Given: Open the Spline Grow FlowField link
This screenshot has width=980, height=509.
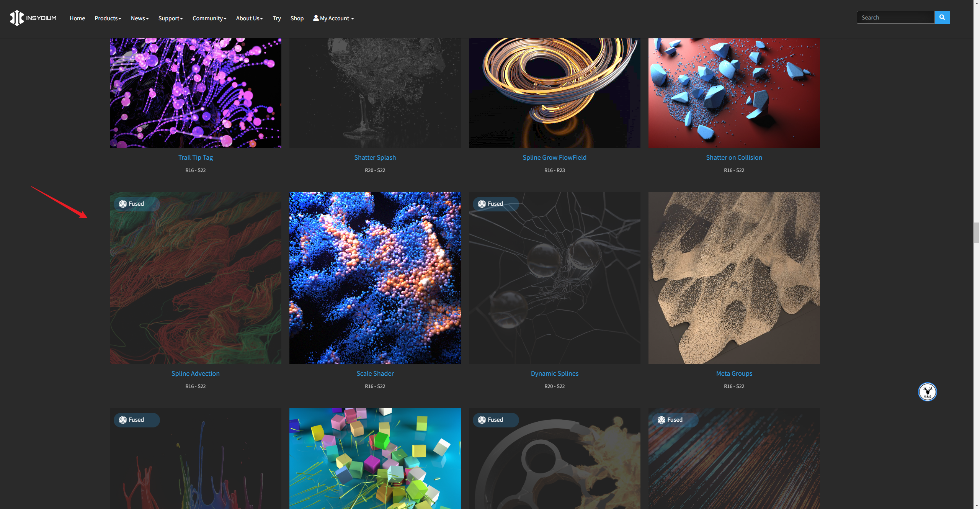Looking at the screenshot, I should [554, 157].
